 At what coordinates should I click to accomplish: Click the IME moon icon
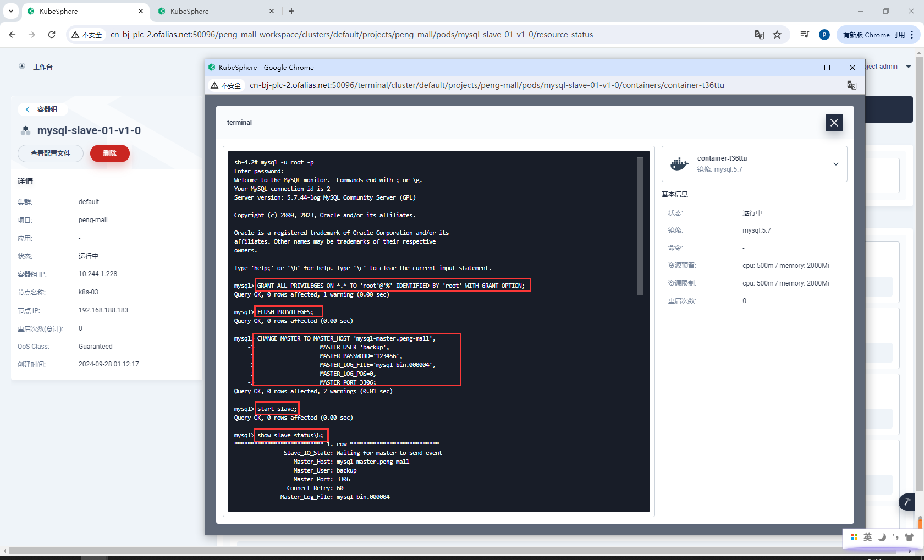882,537
